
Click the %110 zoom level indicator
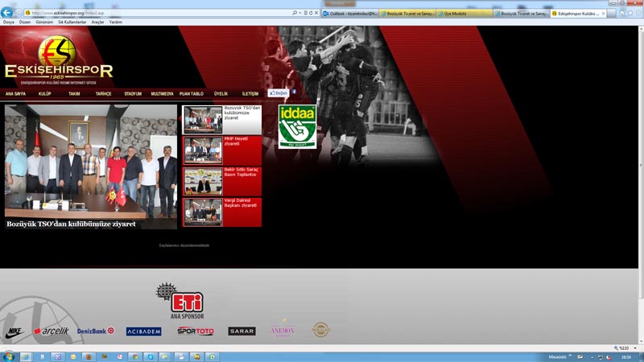(x=621, y=348)
